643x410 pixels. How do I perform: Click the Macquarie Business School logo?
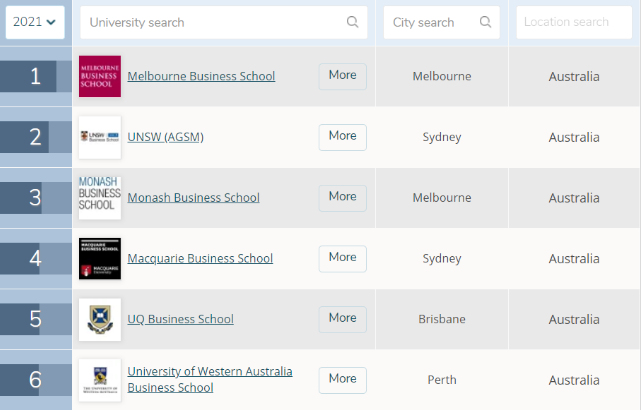(100, 258)
